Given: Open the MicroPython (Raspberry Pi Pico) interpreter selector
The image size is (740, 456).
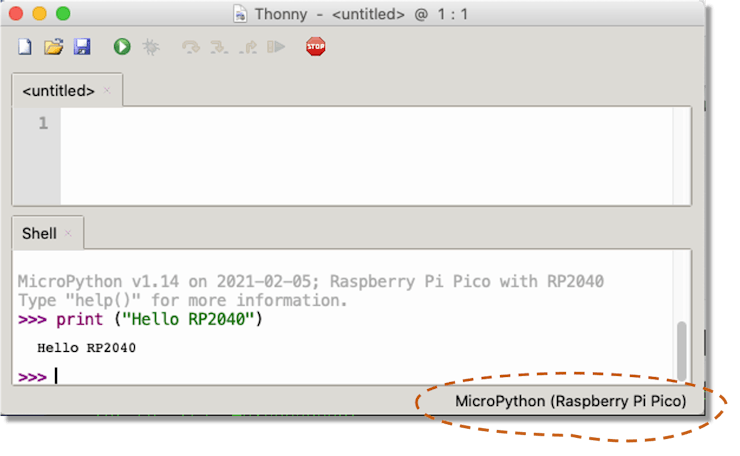Looking at the screenshot, I should click(x=570, y=401).
